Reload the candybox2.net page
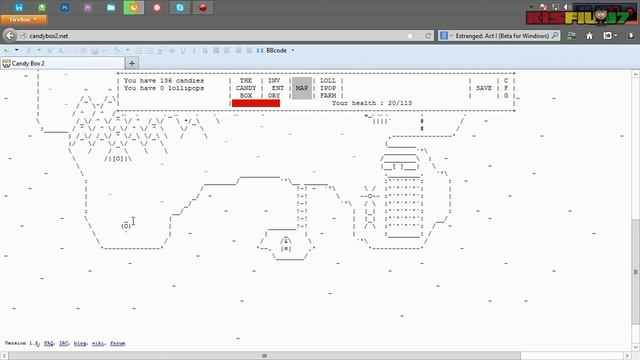The height and width of the screenshot is (360, 640). coord(428,36)
